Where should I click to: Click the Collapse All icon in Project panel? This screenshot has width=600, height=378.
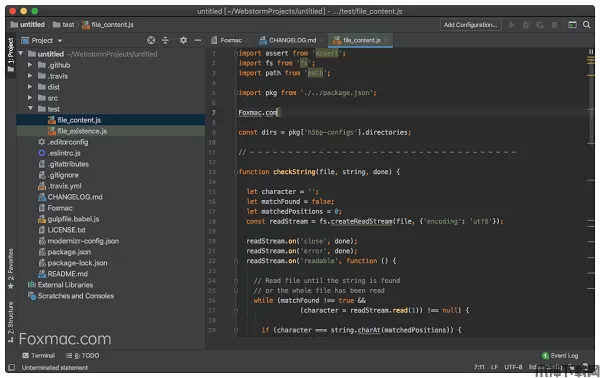point(165,40)
